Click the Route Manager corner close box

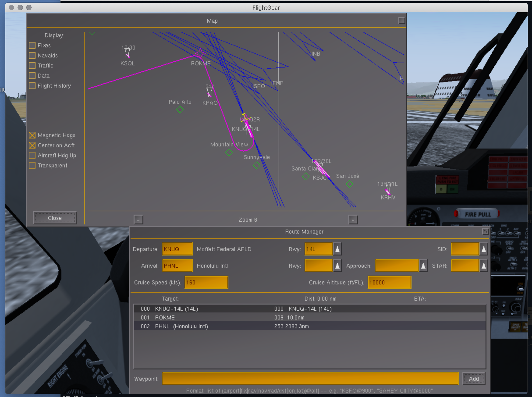(485, 231)
